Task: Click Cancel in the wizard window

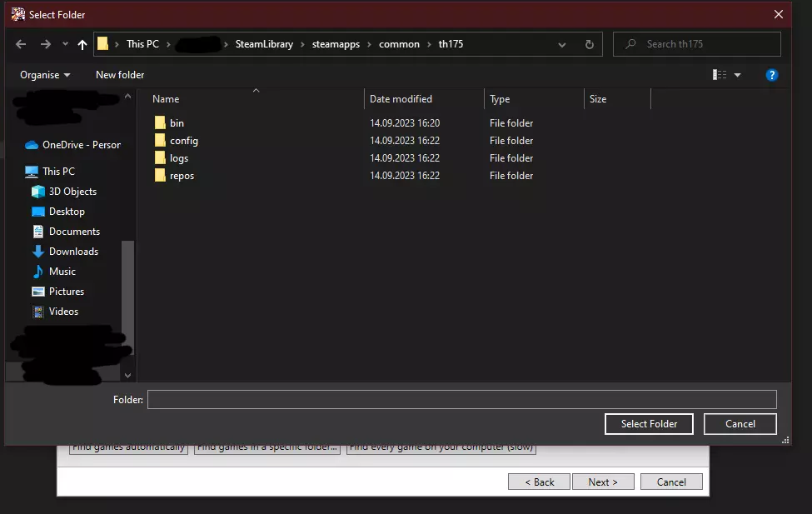Action: (671, 482)
